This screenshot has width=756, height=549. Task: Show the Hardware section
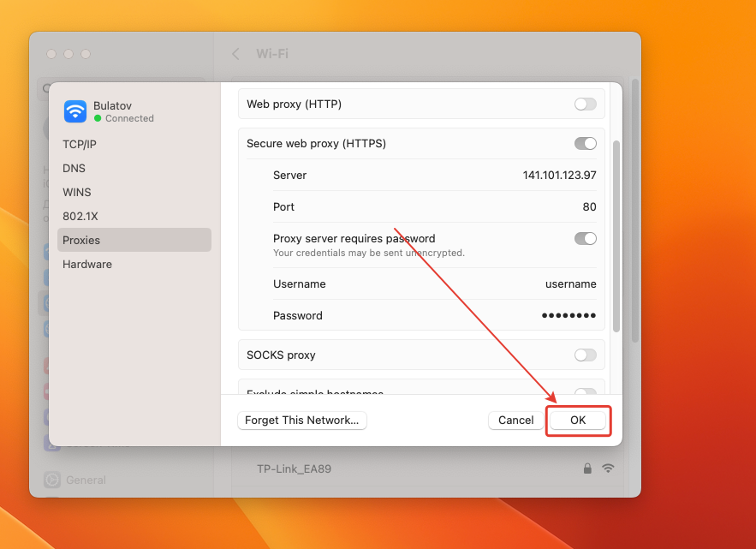(87, 265)
